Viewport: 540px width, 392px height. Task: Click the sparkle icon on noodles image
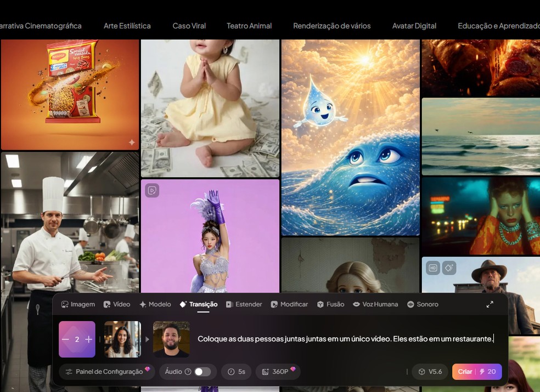tap(132, 142)
